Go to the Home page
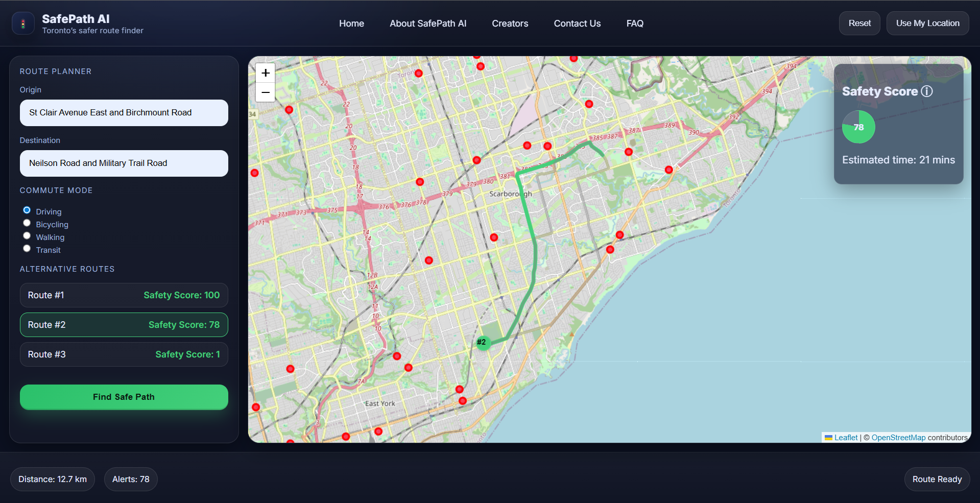The height and width of the screenshot is (503, 980). pos(352,23)
